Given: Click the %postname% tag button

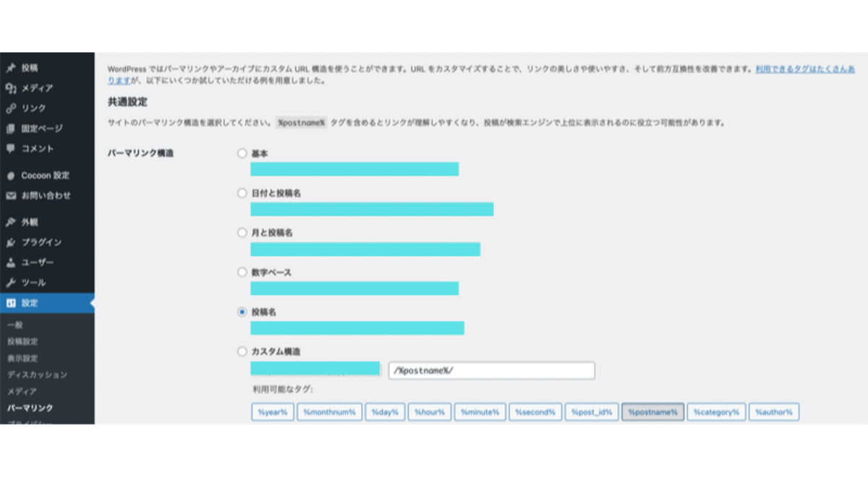Looking at the screenshot, I should pyautogui.click(x=653, y=412).
